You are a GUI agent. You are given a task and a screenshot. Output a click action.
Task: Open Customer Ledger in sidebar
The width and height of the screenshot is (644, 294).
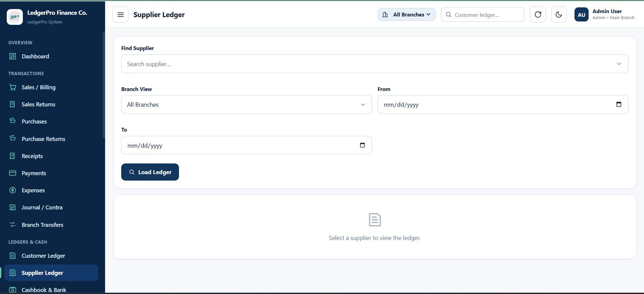click(x=51, y=256)
